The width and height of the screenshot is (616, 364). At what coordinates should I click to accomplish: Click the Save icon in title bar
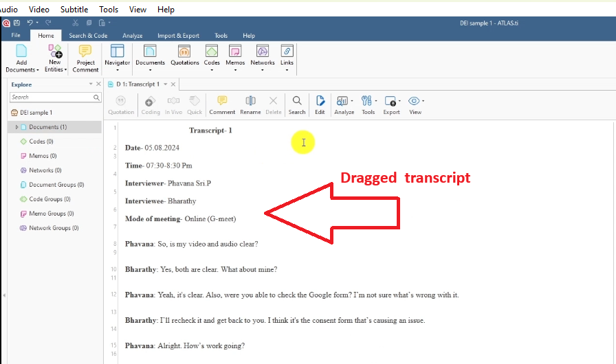(x=17, y=23)
